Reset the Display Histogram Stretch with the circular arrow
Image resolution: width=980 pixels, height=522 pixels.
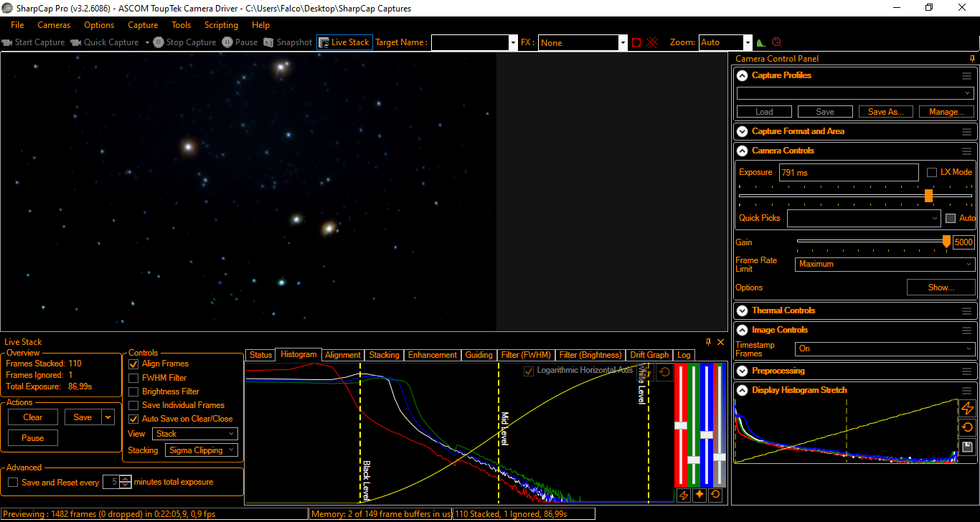(x=967, y=427)
